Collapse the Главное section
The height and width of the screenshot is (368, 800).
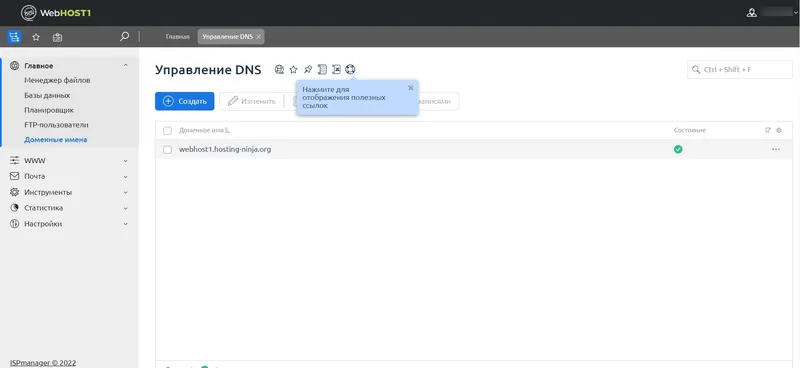pyautogui.click(x=126, y=65)
